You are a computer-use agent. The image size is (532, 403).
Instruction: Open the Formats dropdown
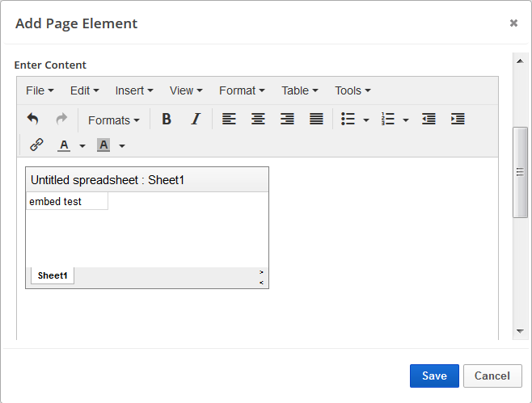point(113,120)
